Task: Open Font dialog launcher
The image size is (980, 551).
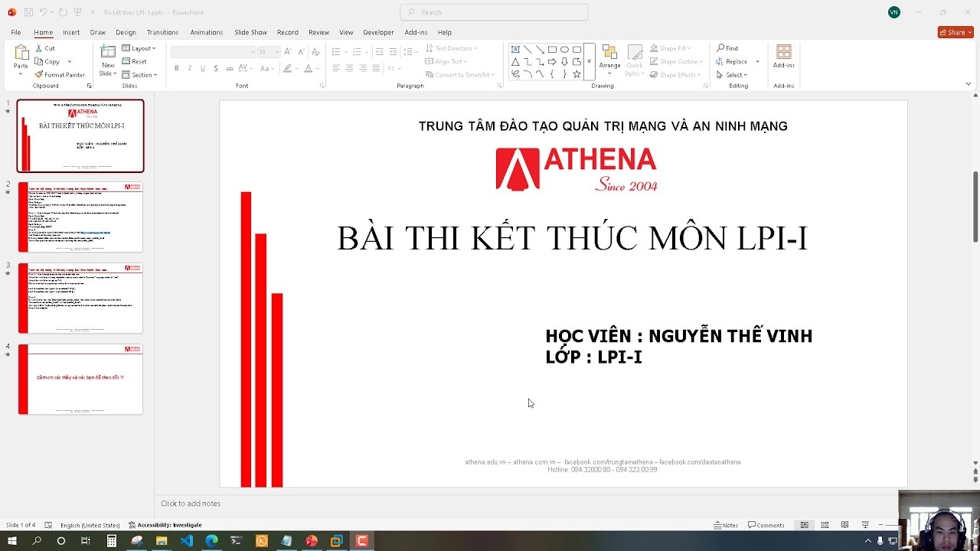Action: (322, 86)
